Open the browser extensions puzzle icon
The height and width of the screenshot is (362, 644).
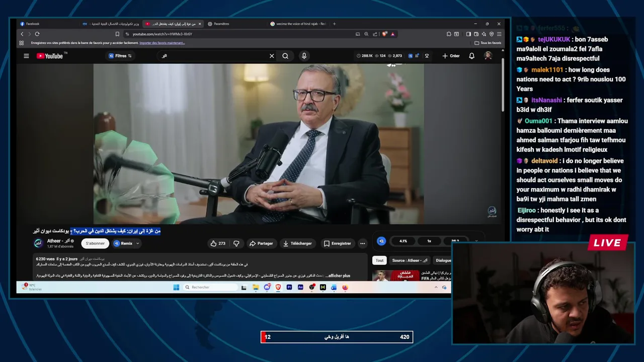coord(449,34)
